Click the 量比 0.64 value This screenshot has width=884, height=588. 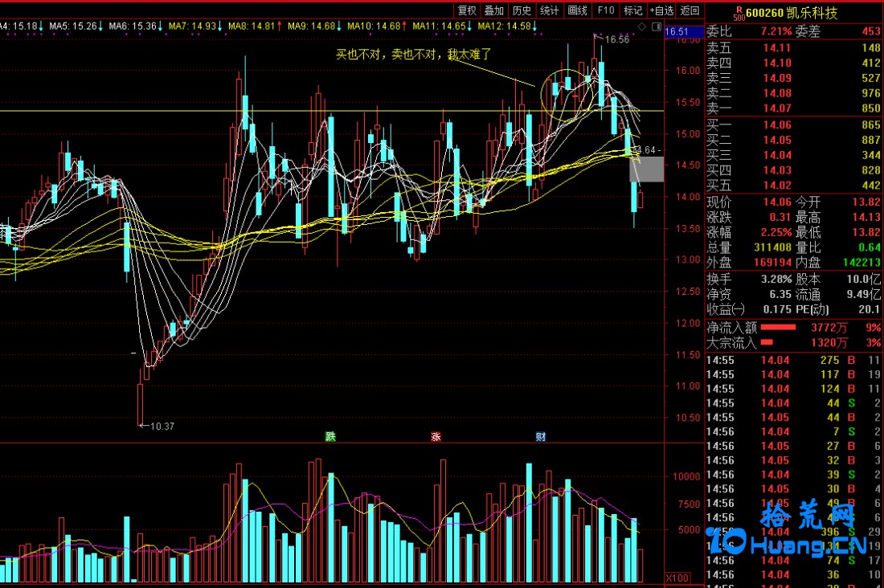[x=870, y=247]
